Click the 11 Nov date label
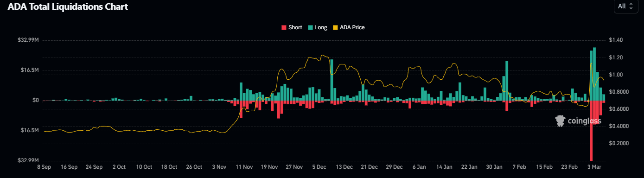 click(x=244, y=166)
